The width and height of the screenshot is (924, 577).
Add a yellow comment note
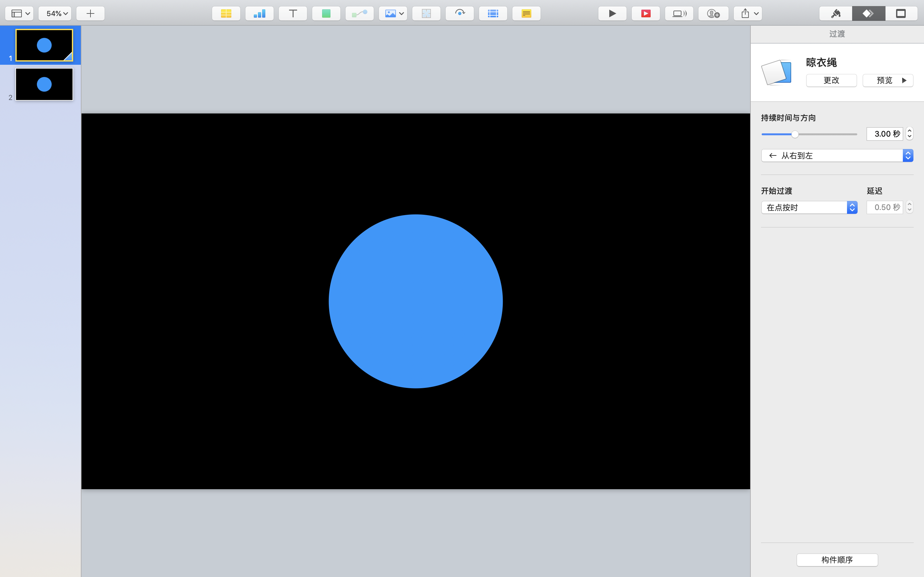point(526,14)
